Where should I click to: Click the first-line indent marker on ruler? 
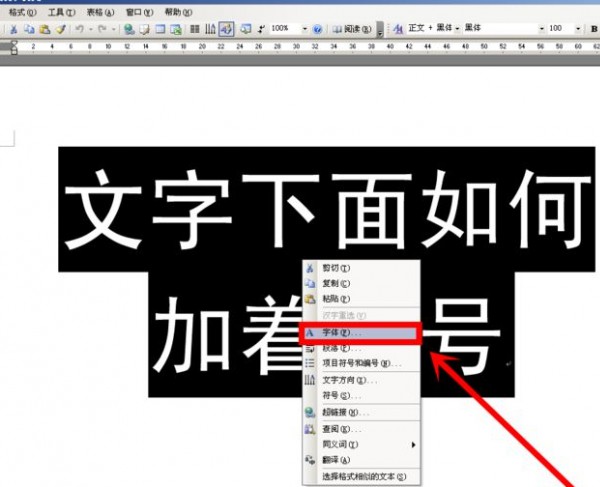point(14,43)
